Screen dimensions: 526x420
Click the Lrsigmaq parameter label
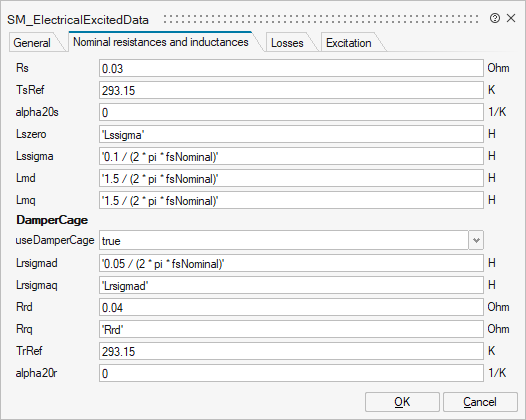point(37,285)
